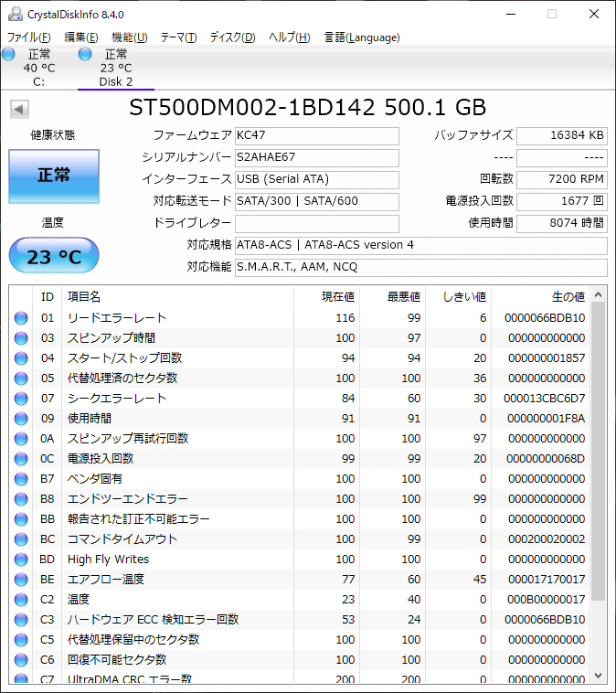
Task: Click status orb for ID 09 使用時間 row
Action: click(21, 419)
